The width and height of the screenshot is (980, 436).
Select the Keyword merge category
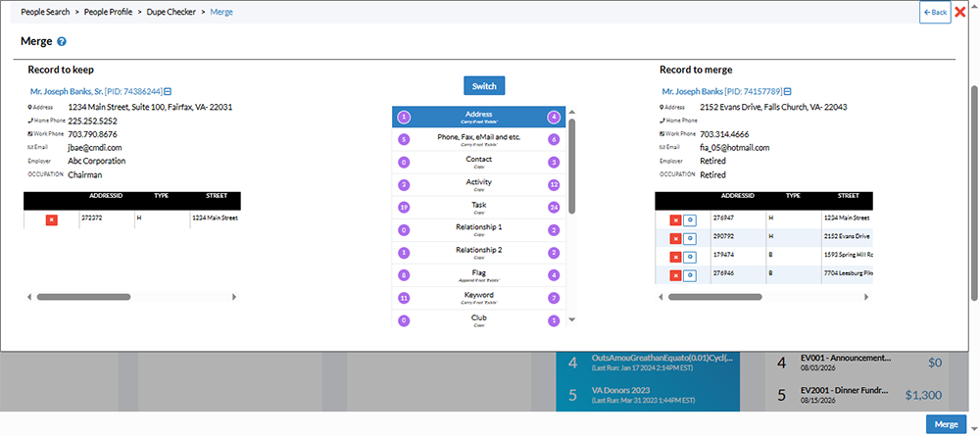[x=479, y=298]
